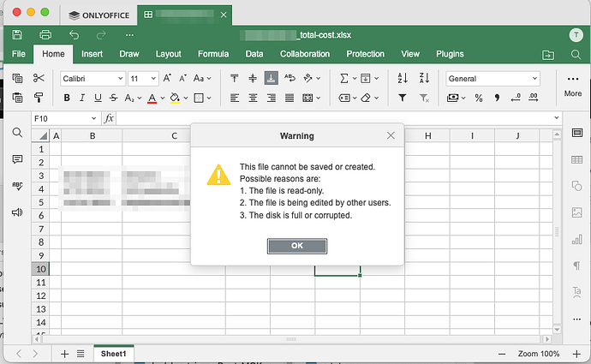Undo the last action
Image resolution: width=591 pixels, height=364 pixels.
tap(74, 35)
